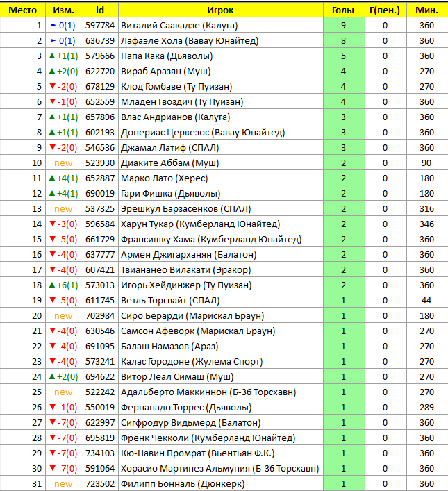
Task: Select the Игрок column header
Action: click(x=221, y=10)
